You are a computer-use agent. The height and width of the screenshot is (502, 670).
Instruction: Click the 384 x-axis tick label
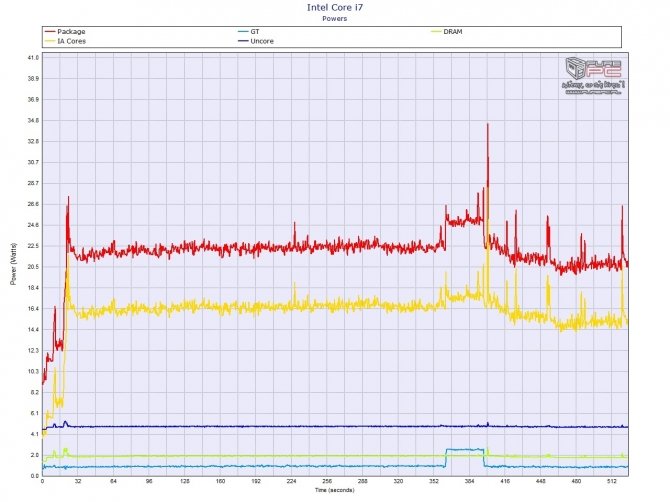tap(470, 481)
